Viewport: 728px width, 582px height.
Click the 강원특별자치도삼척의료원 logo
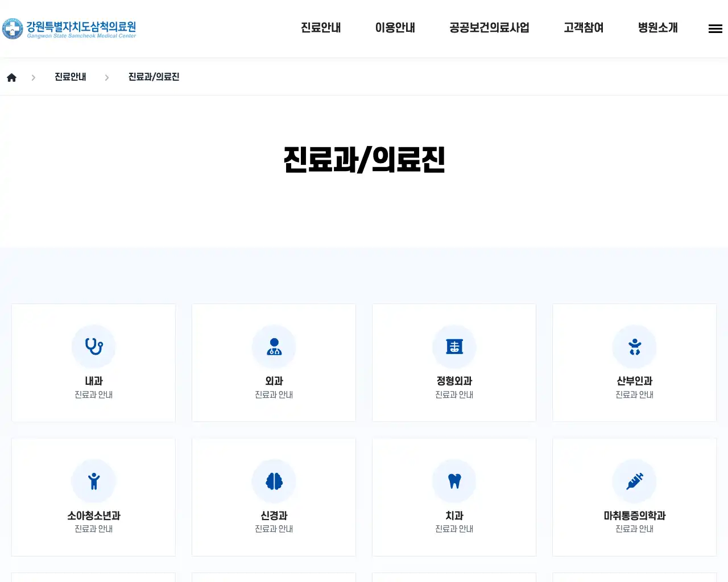click(x=69, y=28)
